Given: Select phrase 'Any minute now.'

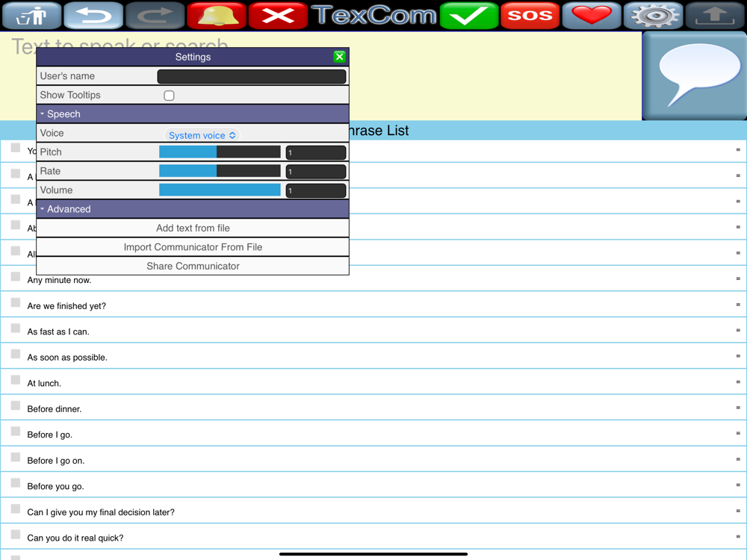Looking at the screenshot, I should pos(59,280).
